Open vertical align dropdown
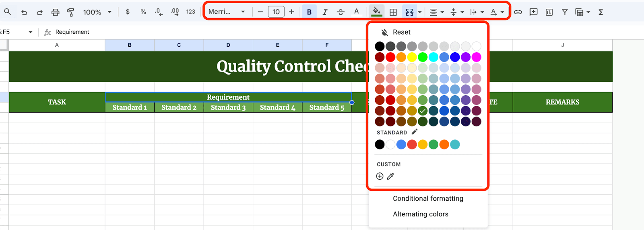Image resolution: width=644 pixels, height=230 pixels. point(457,12)
